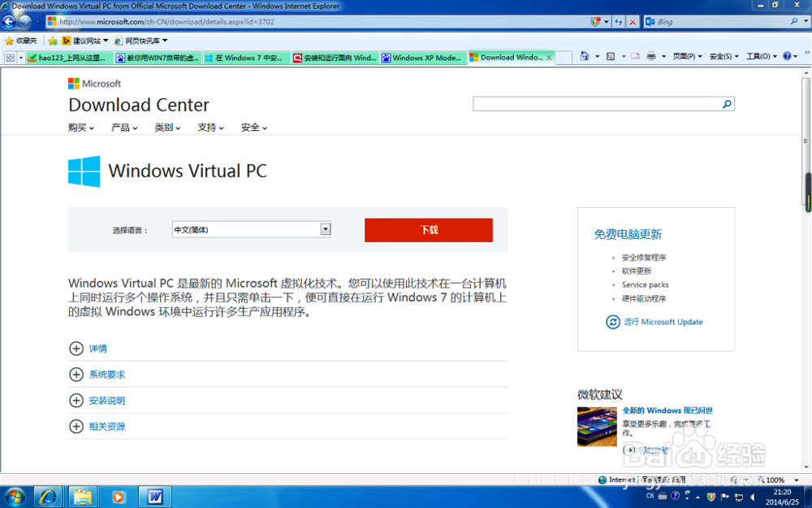Click the Download Center search magnifier icon
Viewport: 812px width, 508px height.
727,104
